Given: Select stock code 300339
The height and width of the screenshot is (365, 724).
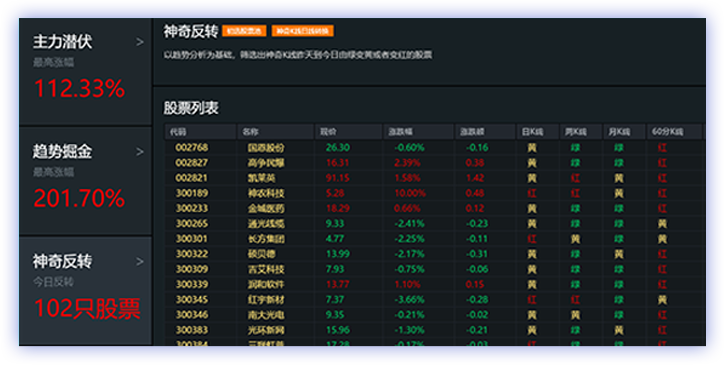Looking at the screenshot, I should click(192, 284).
